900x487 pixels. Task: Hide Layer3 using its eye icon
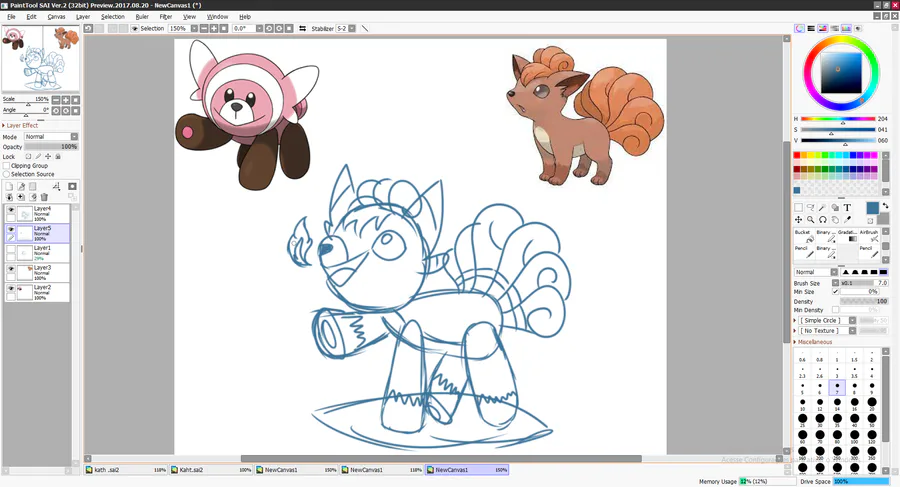10,269
